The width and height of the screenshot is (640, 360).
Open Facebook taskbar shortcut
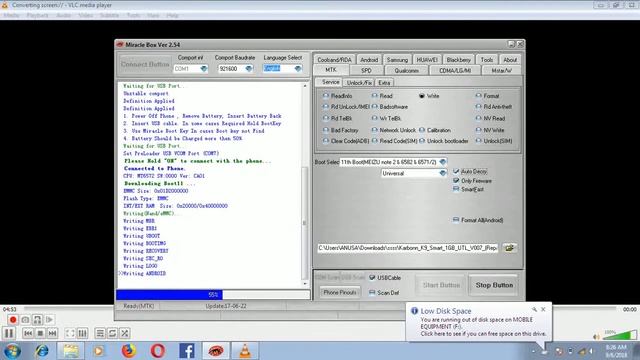coord(187,351)
